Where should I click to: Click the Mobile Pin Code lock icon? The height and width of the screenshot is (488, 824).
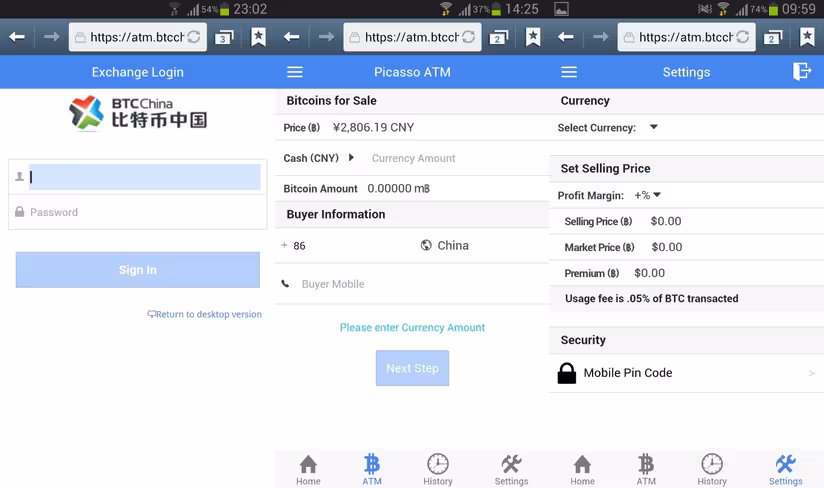[566, 373]
